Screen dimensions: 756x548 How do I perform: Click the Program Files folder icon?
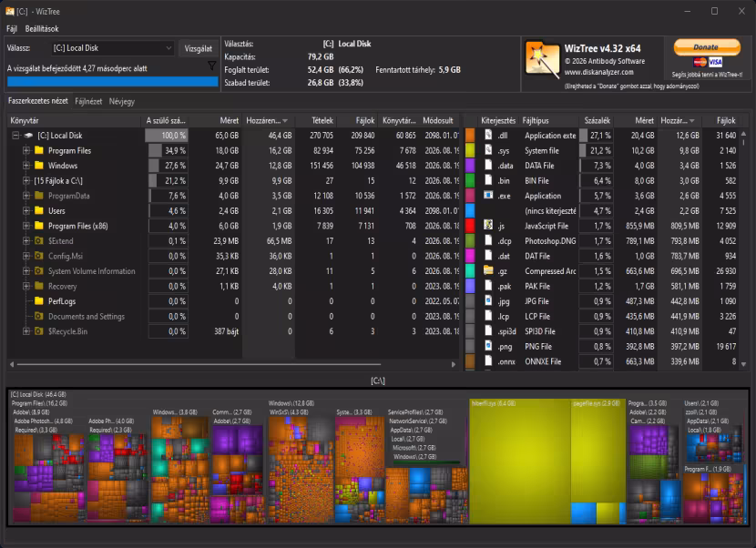pyautogui.click(x=39, y=150)
